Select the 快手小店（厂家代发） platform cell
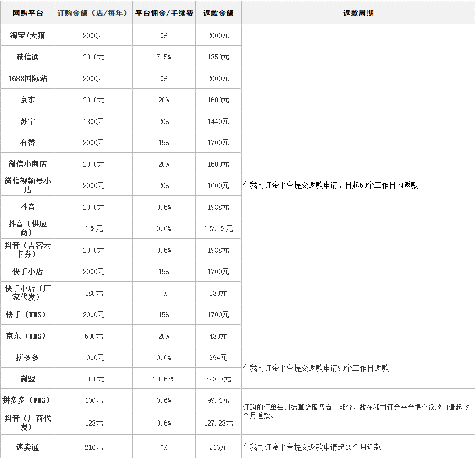 [27, 292]
